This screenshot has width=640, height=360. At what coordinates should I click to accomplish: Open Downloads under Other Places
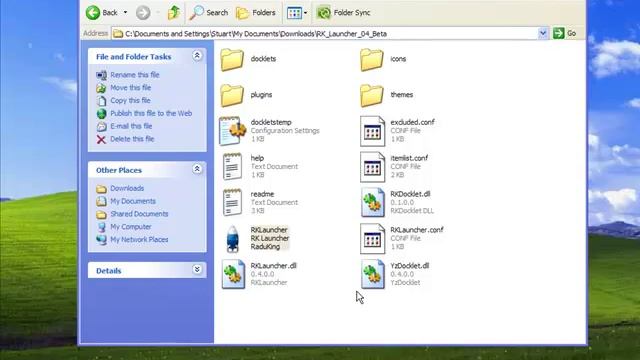click(127, 188)
